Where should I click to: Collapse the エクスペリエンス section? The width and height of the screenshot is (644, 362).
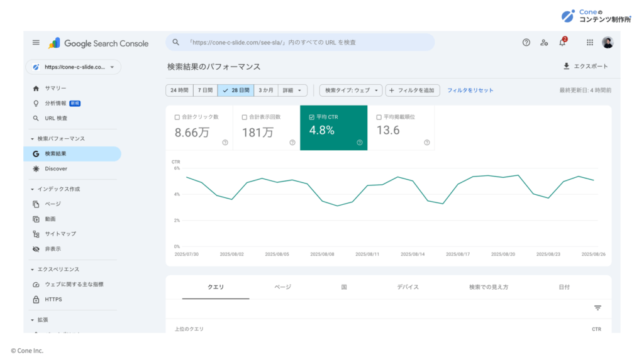pyautogui.click(x=33, y=270)
